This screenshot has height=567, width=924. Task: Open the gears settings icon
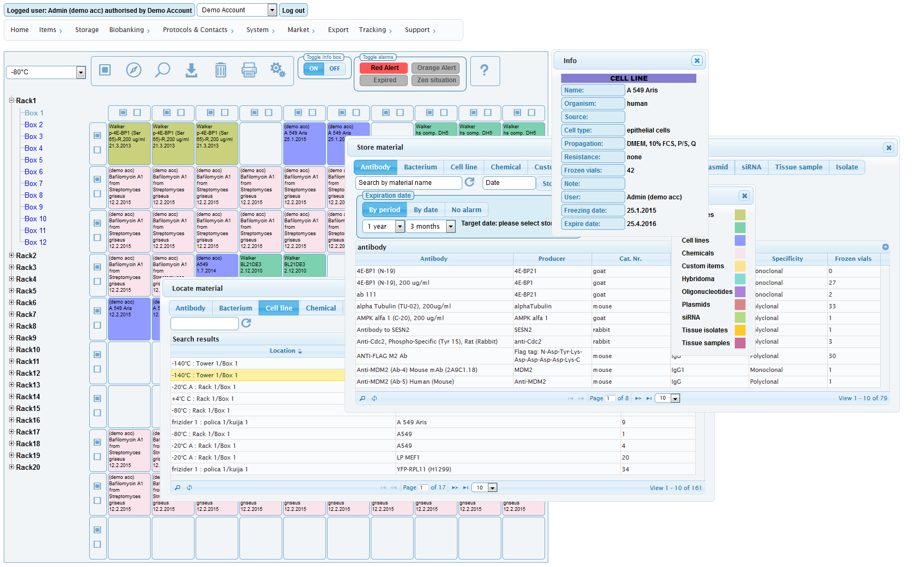(x=278, y=70)
